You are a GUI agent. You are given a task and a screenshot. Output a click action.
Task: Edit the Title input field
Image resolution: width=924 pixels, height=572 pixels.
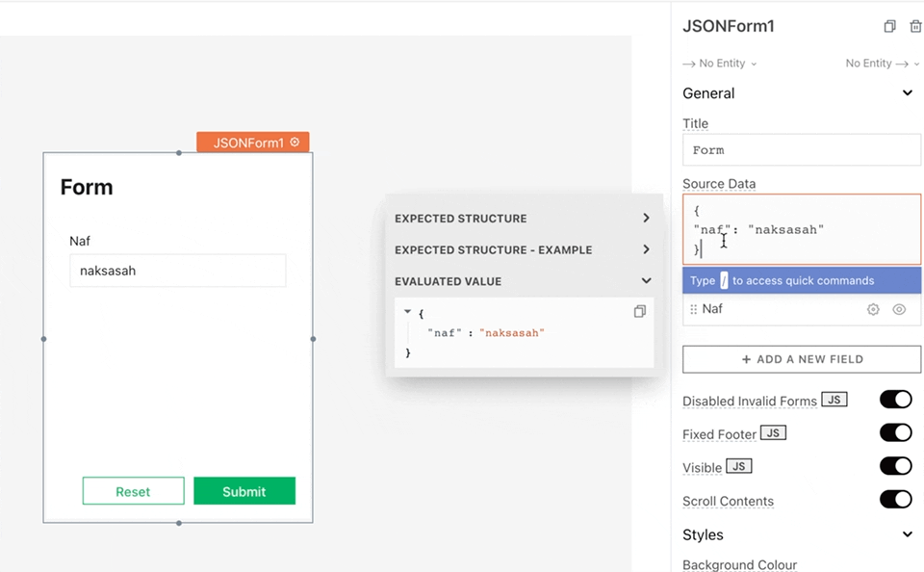point(802,150)
